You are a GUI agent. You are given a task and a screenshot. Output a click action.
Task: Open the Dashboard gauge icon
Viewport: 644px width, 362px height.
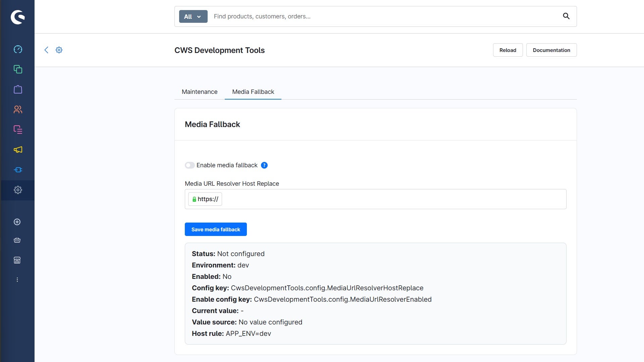coord(18,49)
